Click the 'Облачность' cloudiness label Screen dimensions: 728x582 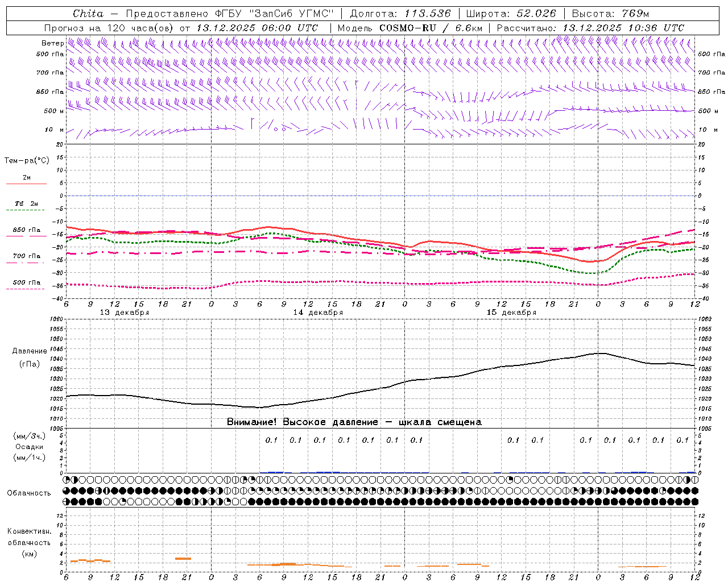pyautogui.click(x=29, y=493)
